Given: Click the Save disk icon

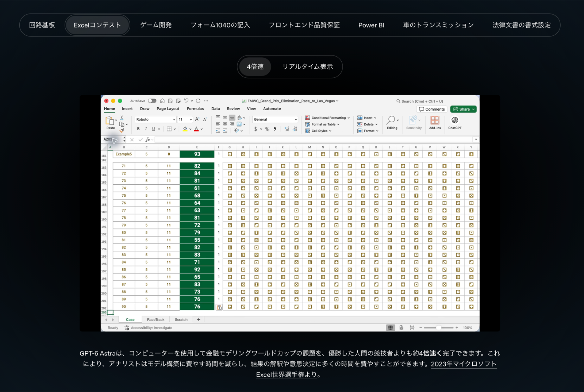Looking at the screenshot, I should click(170, 101).
